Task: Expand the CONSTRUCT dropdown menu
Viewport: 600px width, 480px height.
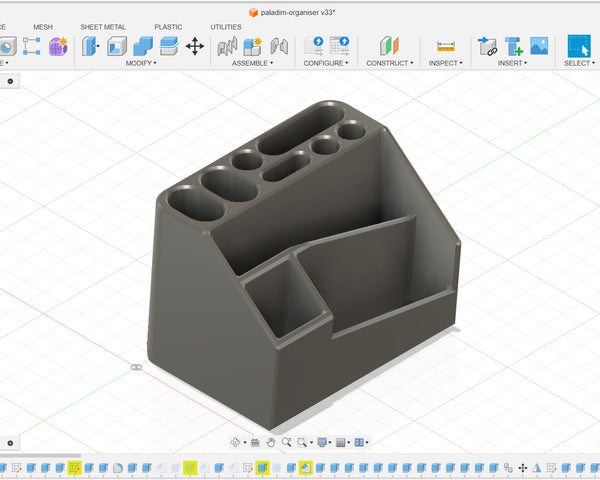Action: [390, 63]
